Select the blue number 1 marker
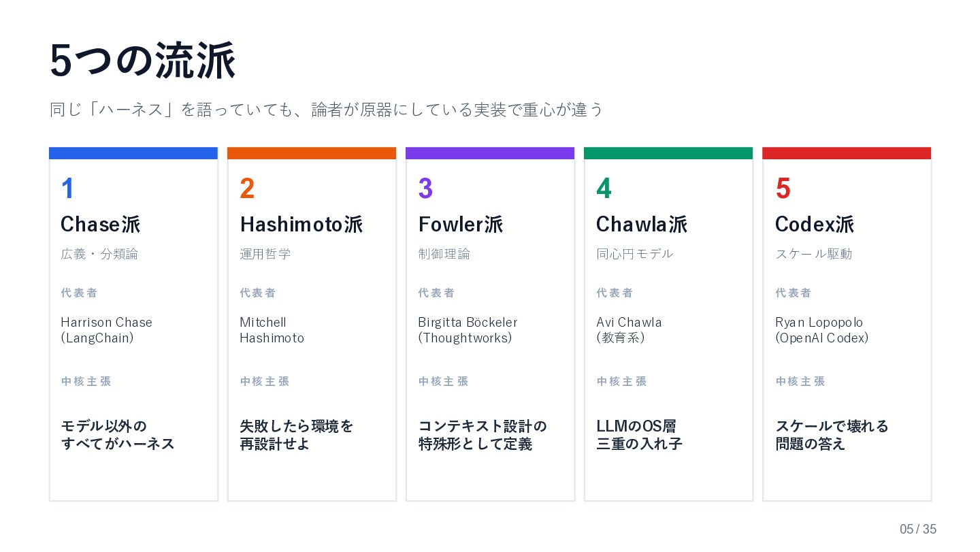The image size is (980, 552). click(67, 189)
